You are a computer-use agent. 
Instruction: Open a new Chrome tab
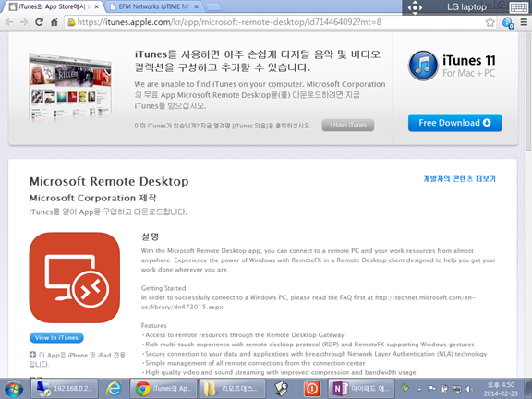[213, 6]
